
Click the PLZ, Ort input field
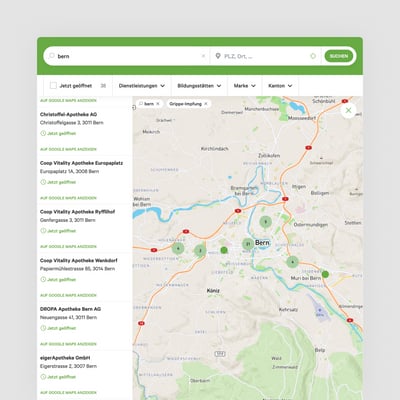pos(265,56)
